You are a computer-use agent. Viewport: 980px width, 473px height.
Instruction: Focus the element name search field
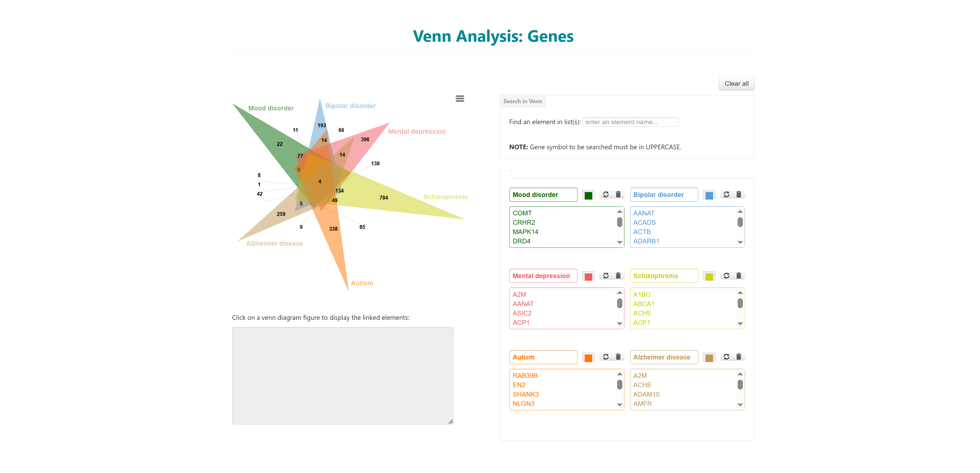click(630, 122)
